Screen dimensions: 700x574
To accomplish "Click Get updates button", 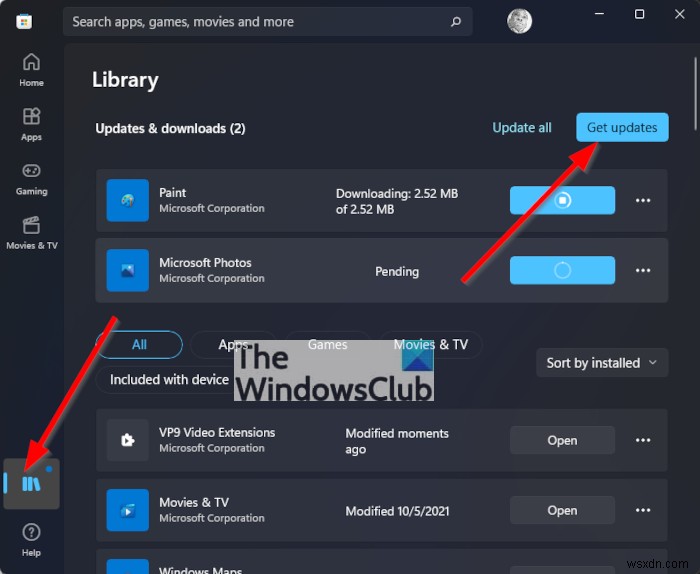I will pyautogui.click(x=622, y=128).
